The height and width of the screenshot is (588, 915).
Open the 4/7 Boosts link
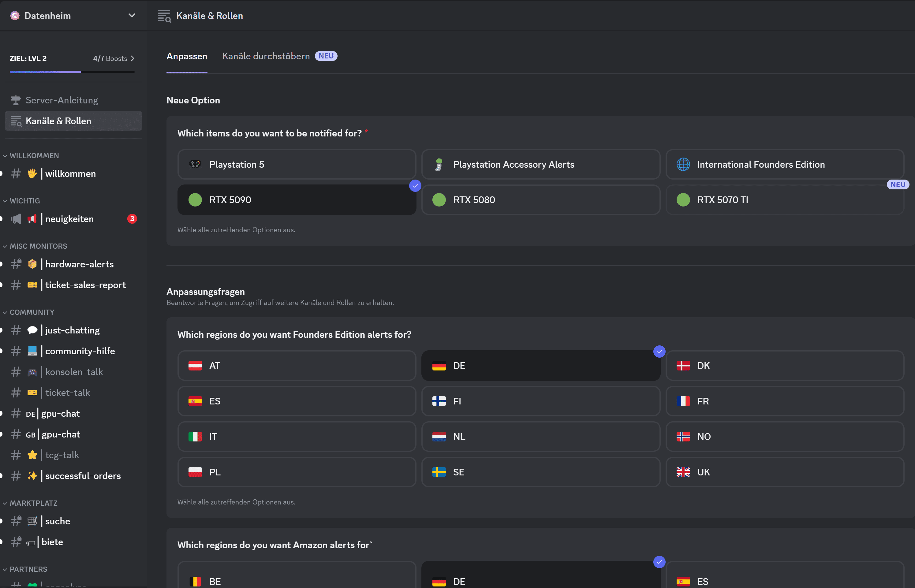tap(114, 58)
